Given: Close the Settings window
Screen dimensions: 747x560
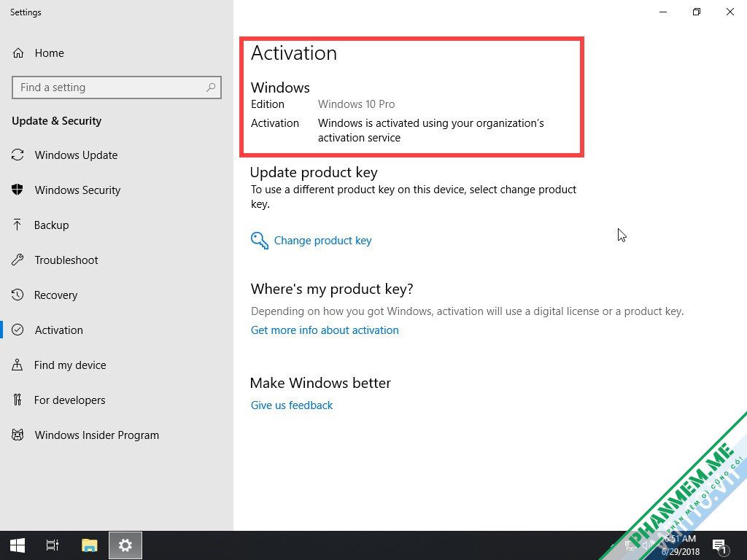Looking at the screenshot, I should [x=729, y=12].
